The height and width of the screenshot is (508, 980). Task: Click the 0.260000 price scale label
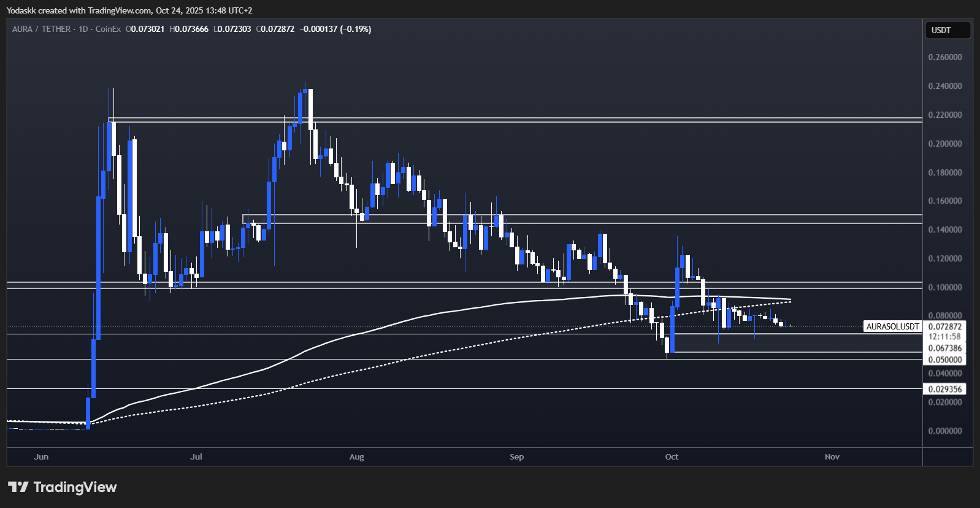(x=944, y=57)
